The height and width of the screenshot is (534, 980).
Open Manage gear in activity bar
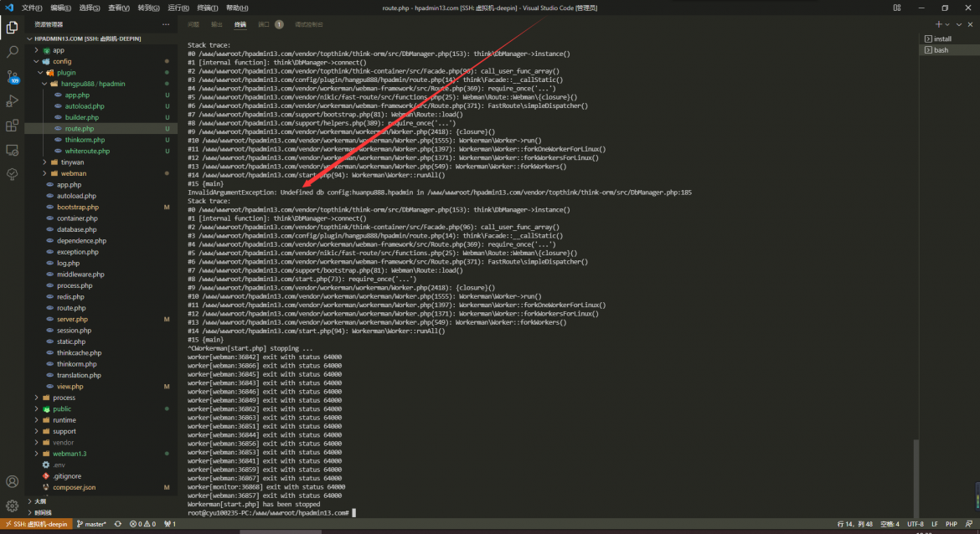tap(12, 506)
